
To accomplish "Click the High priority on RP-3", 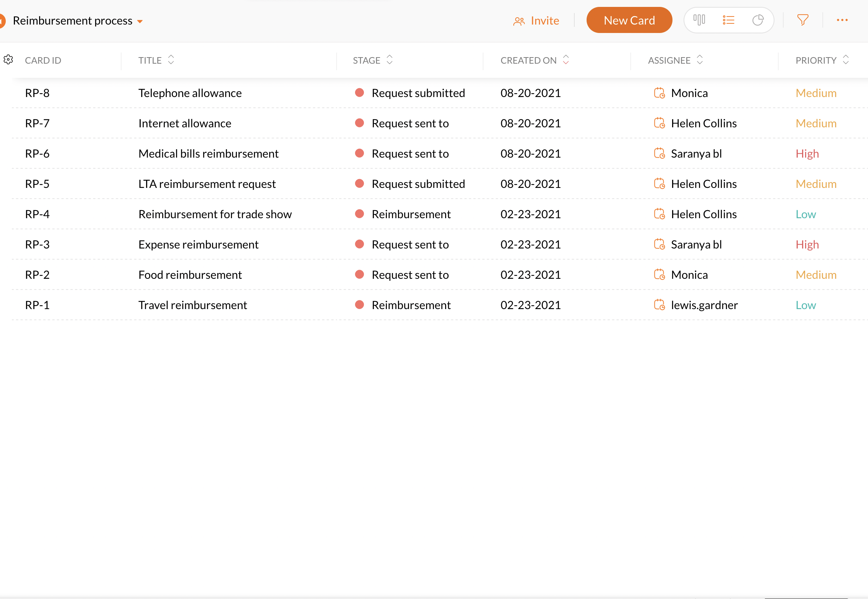I will pos(807,245).
